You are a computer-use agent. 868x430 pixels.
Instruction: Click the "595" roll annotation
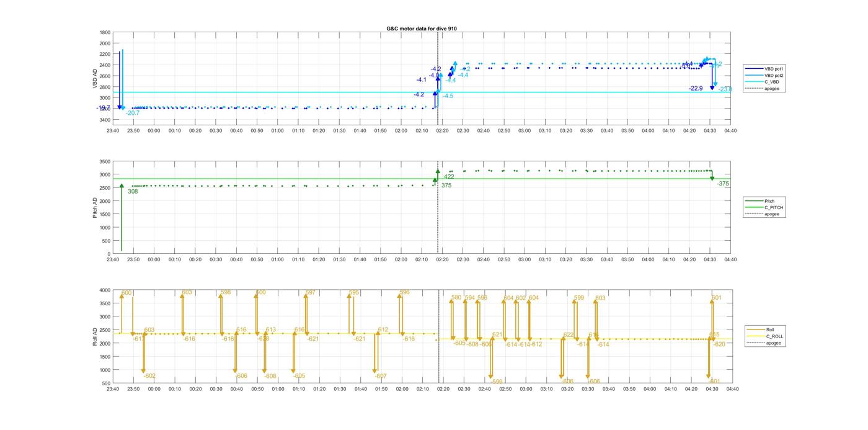354,292
